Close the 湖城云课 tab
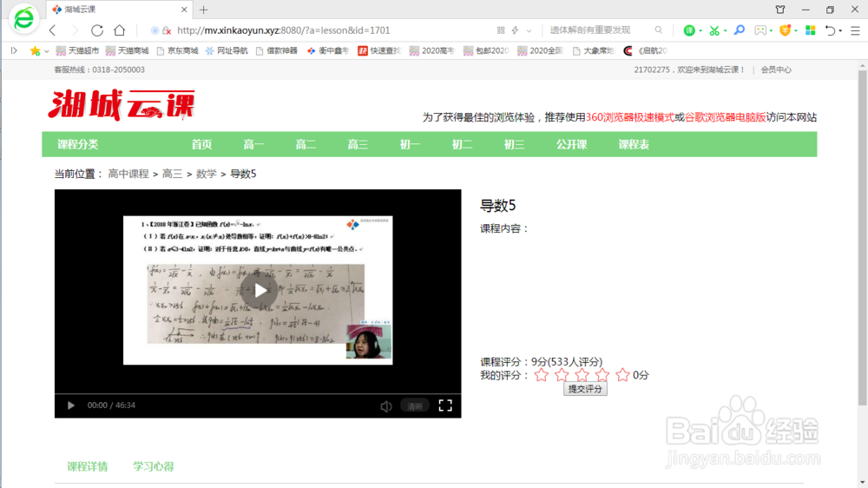Viewport: 868px width, 488px height. pyautogui.click(x=184, y=10)
